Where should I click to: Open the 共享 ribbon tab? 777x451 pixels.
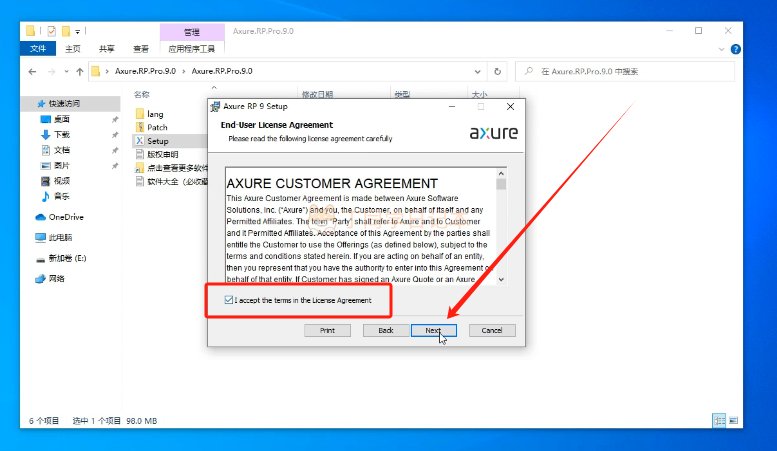click(x=107, y=49)
